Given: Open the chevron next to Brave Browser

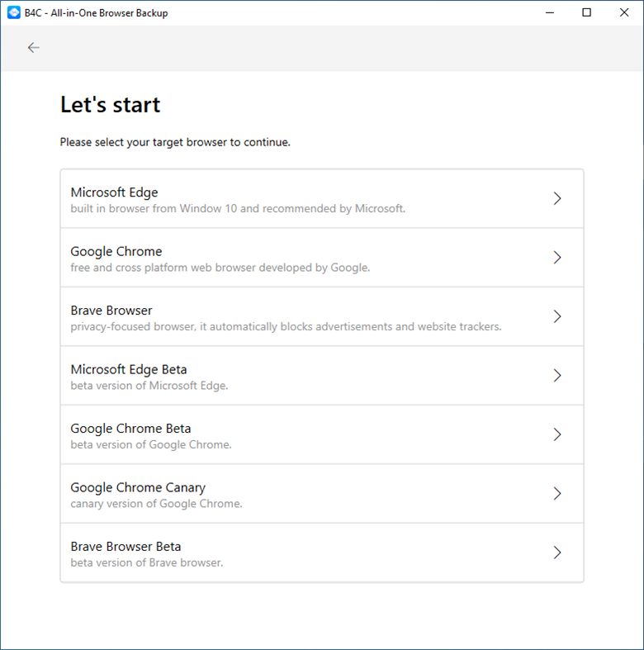Looking at the screenshot, I should [x=557, y=316].
